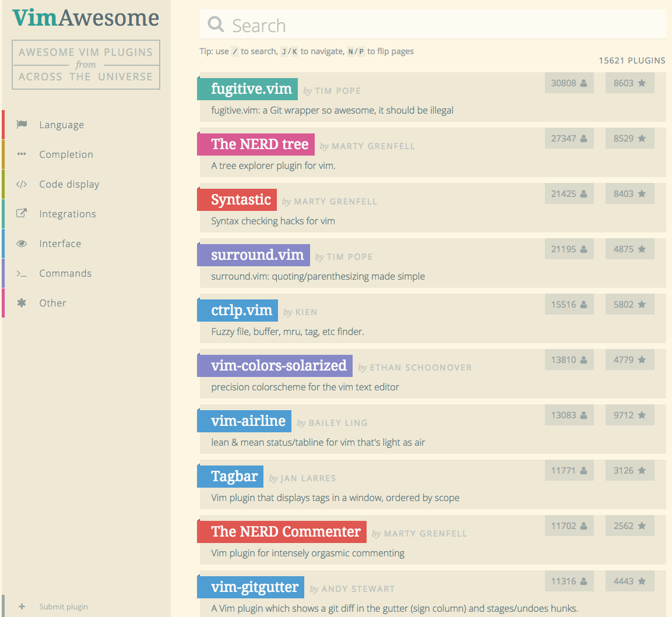Select the Language flag icon
The image size is (672, 617).
(22, 124)
